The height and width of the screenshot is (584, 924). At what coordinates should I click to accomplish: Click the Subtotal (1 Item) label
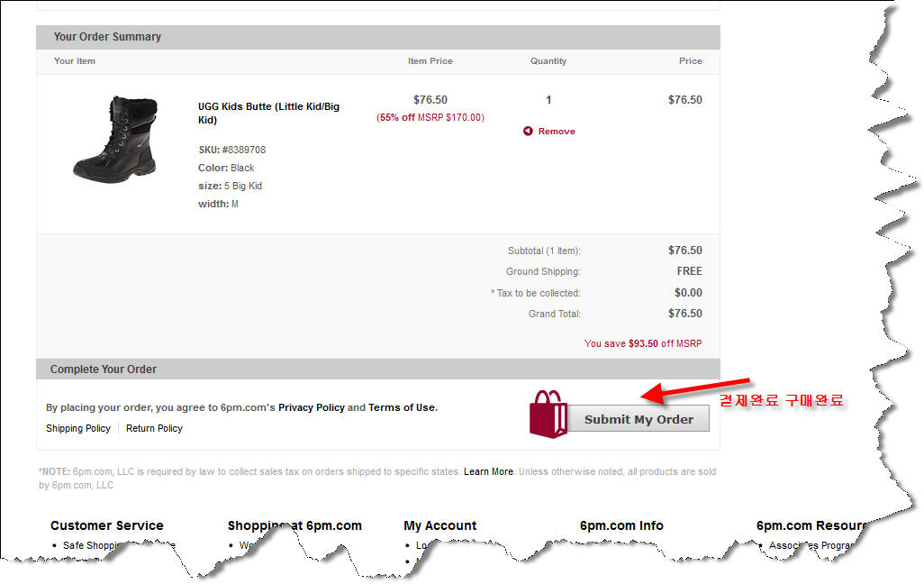(x=544, y=251)
